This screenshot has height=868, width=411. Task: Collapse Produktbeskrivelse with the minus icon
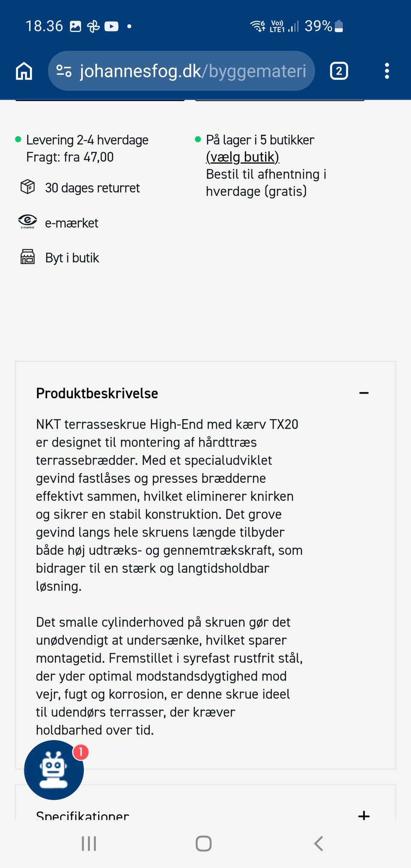tap(364, 393)
